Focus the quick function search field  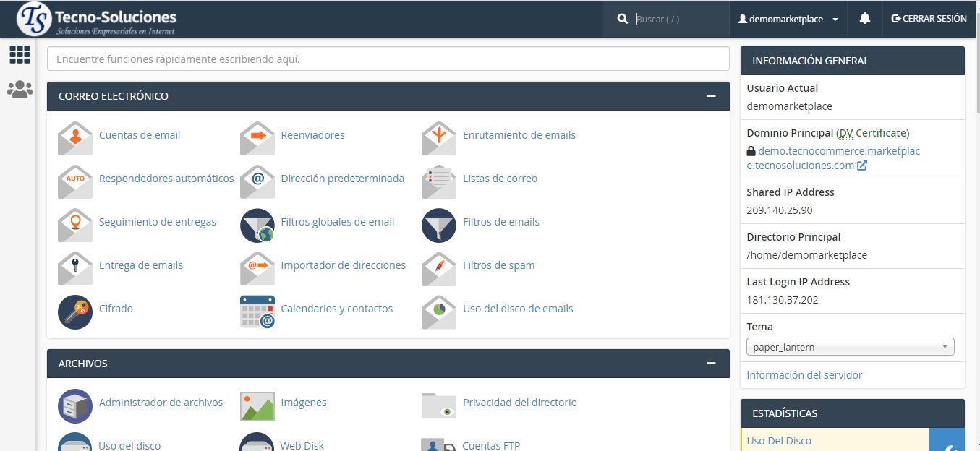point(388,59)
